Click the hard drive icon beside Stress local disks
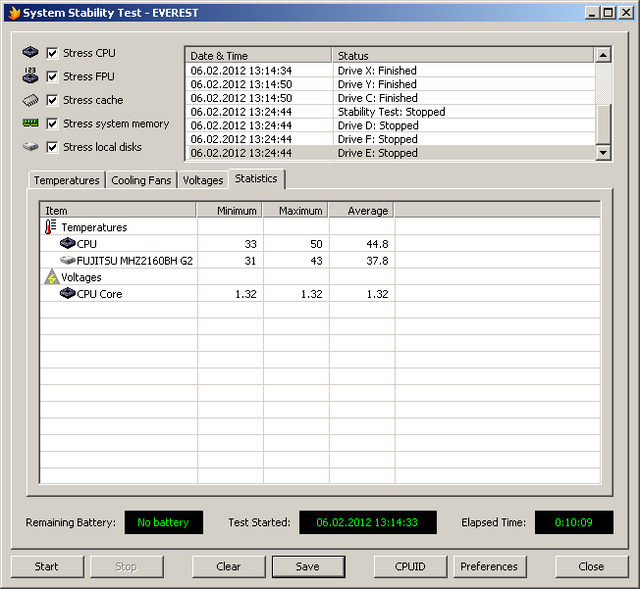The height and width of the screenshot is (589, 640). [x=31, y=147]
